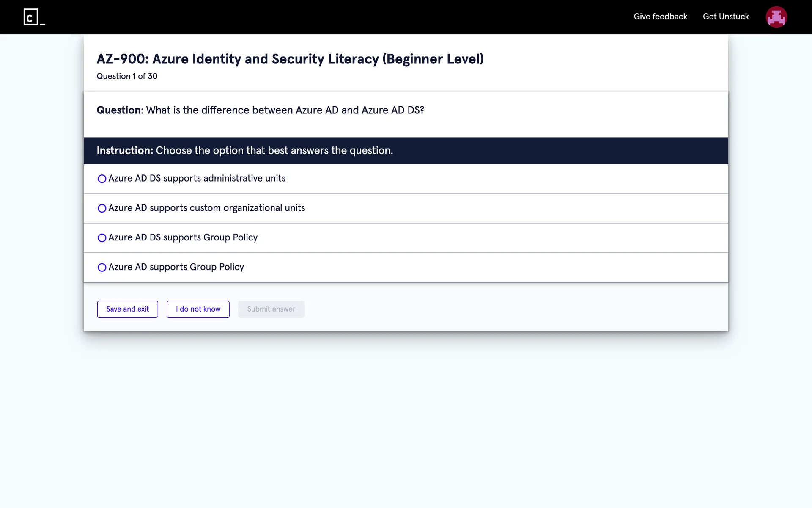Image resolution: width=812 pixels, height=508 pixels.
Task: Click the Instruction banner text
Action: (x=245, y=151)
